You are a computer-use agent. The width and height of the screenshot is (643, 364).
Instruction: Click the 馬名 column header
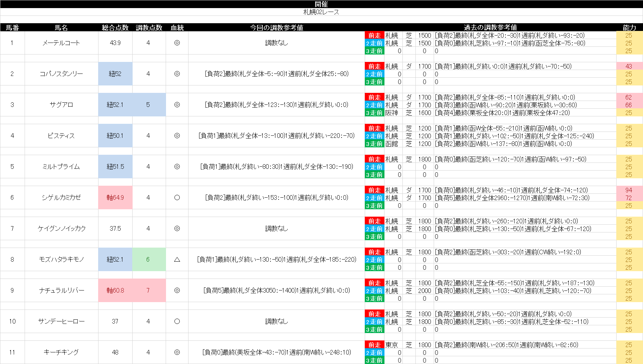pos(61,27)
